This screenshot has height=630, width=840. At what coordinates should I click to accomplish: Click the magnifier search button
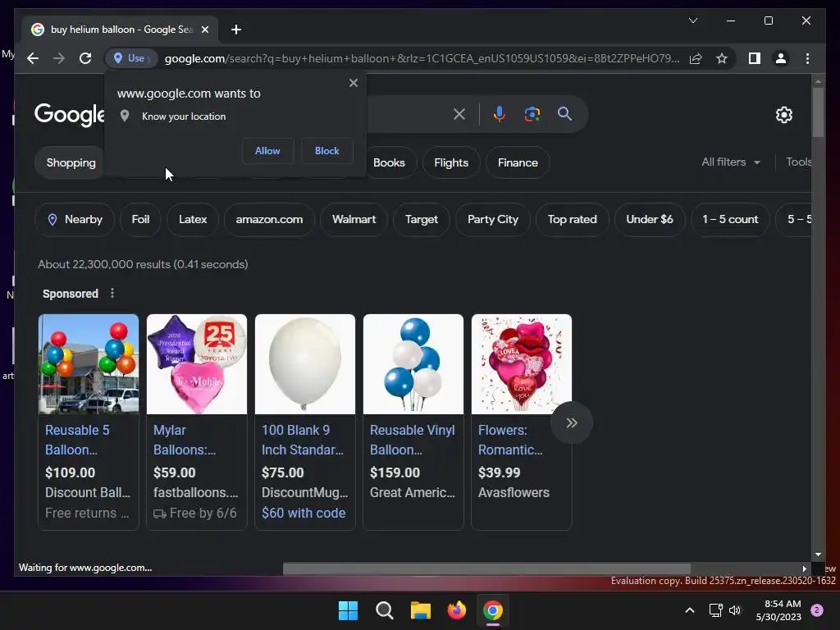pyautogui.click(x=564, y=114)
